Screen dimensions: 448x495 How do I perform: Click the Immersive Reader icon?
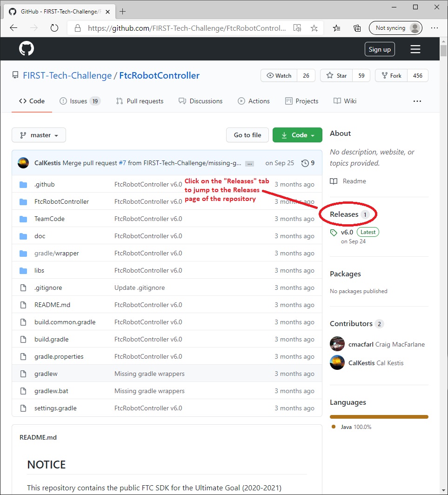[x=297, y=28]
